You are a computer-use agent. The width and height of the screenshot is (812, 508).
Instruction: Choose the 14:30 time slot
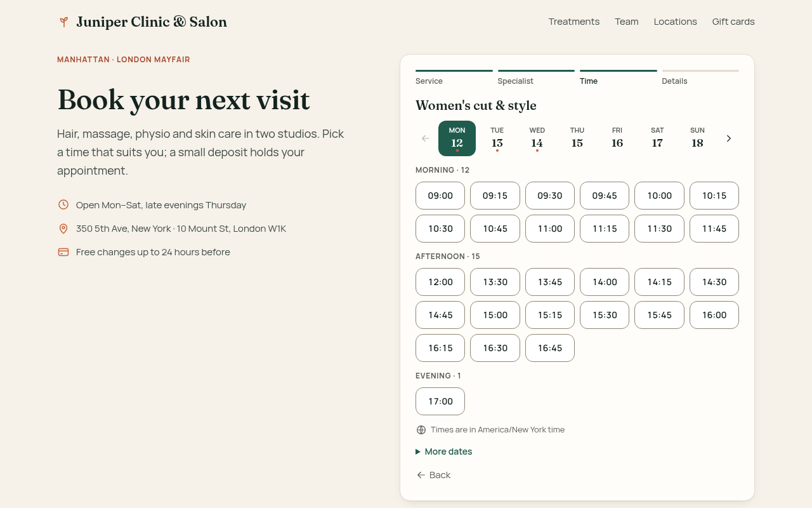tap(714, 282)
